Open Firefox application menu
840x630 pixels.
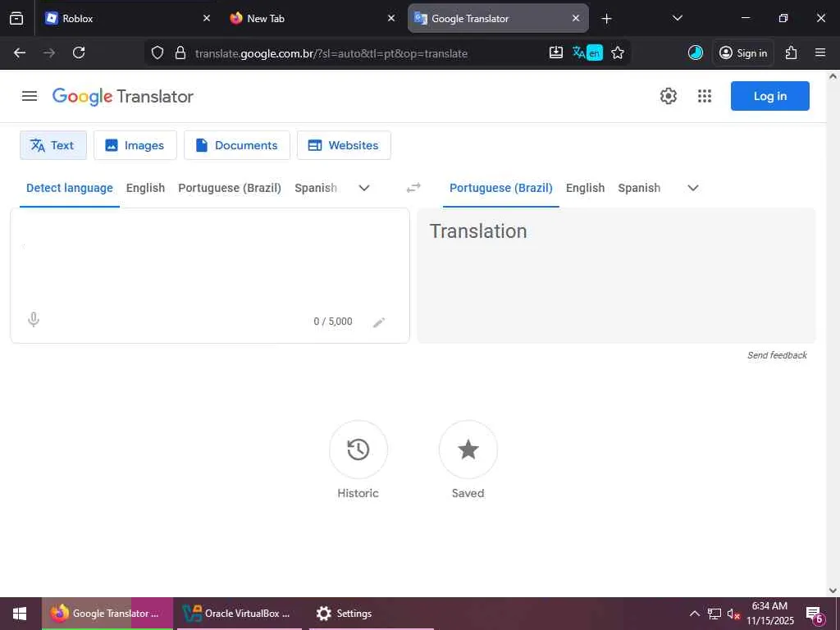pos(820,52)
